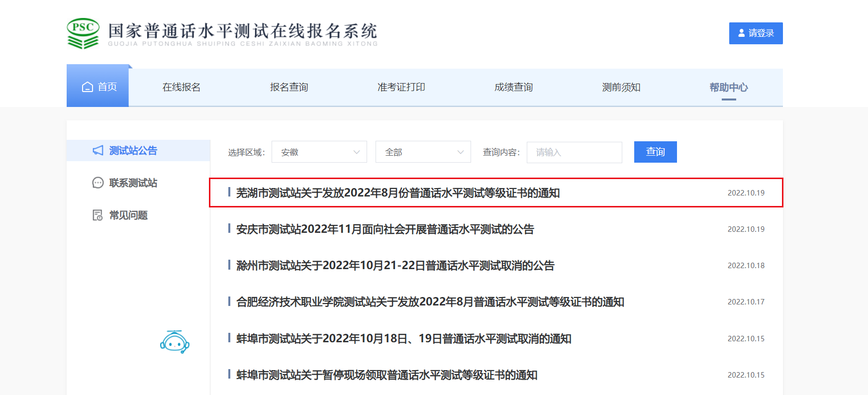Click the PSC logo icon
Image resolution: width=868 pixels, height=395 pixels.
click(x=83, y=33)
